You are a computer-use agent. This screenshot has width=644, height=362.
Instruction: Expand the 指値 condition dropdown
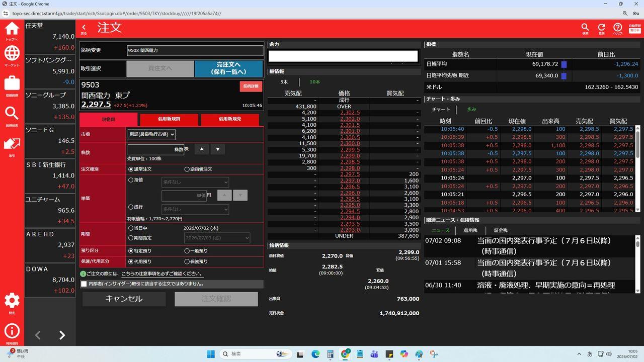195,182
